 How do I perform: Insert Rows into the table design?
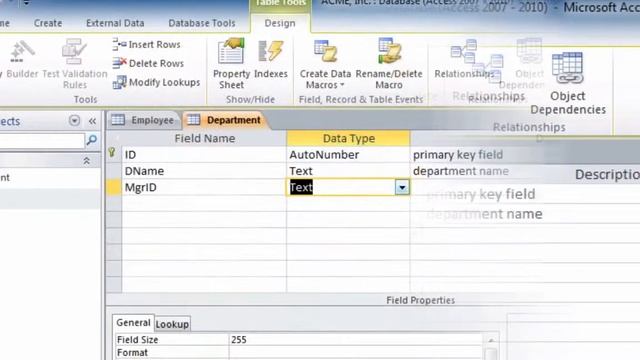coord(147,44)
